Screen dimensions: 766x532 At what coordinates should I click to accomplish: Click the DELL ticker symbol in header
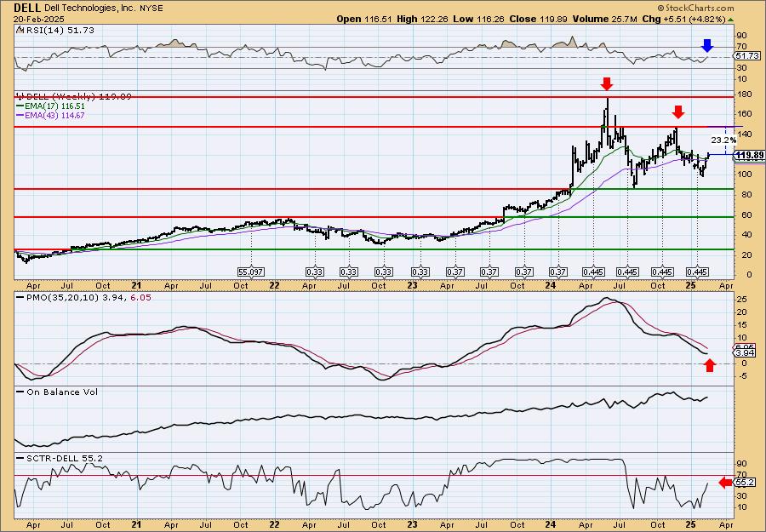point(28,8)
